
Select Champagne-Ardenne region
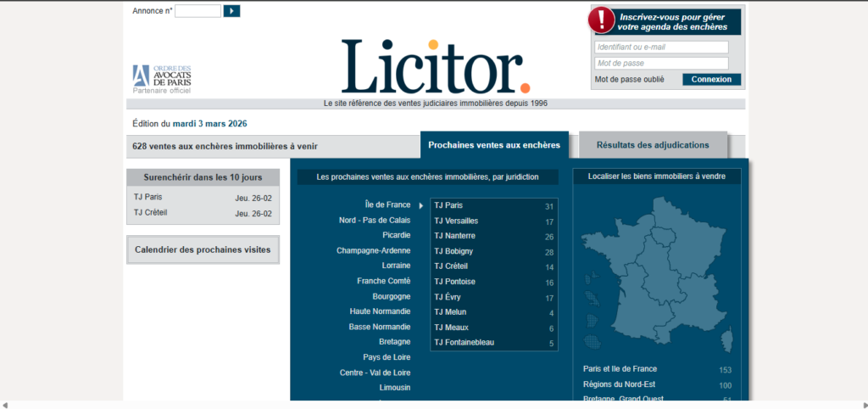tap(374, 250)
